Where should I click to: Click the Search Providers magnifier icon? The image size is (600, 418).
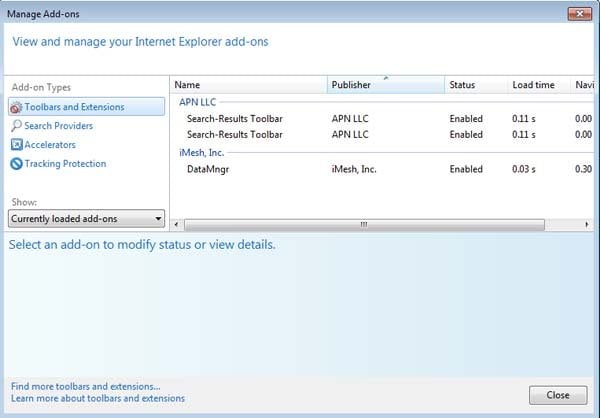pyautogui.click(x=16, y=126)
